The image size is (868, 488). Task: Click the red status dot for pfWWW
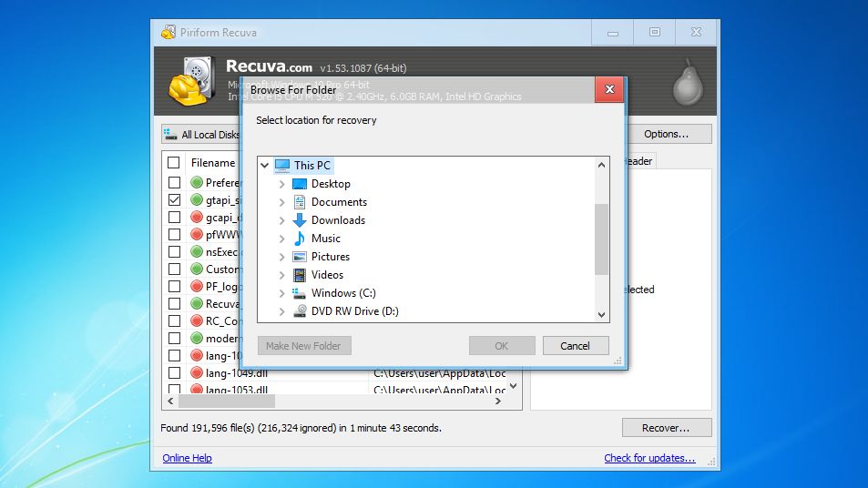[197, 234]
